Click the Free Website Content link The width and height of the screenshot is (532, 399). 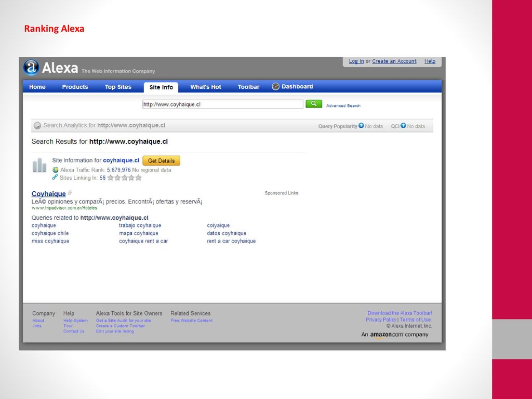[x=192, y=320]
